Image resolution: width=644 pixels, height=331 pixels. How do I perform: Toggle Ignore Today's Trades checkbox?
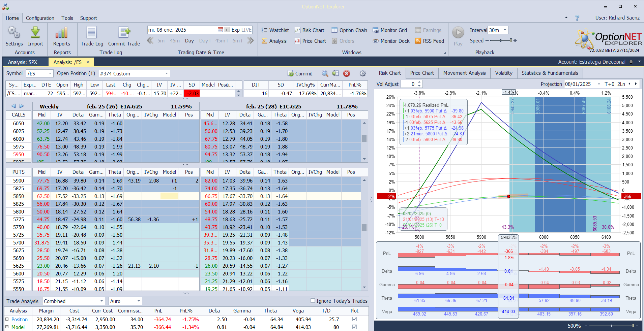(313, 301)
